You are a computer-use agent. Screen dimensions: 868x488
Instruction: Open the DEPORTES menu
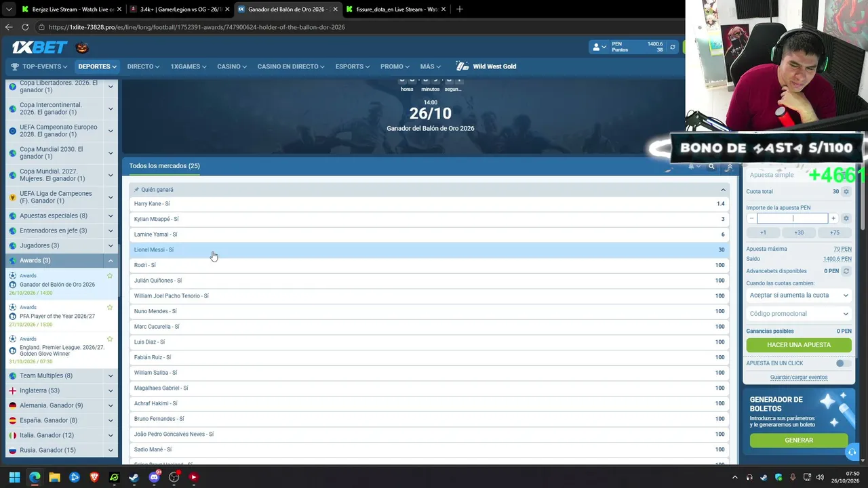click(x=97, y=66)
